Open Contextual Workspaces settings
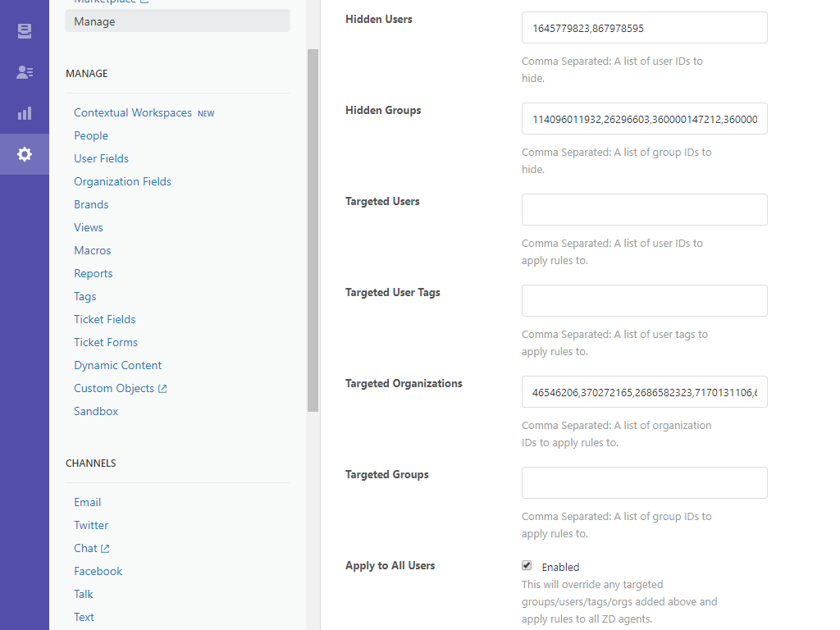Screen dimensions: 840x630 [x=133, y=113]
